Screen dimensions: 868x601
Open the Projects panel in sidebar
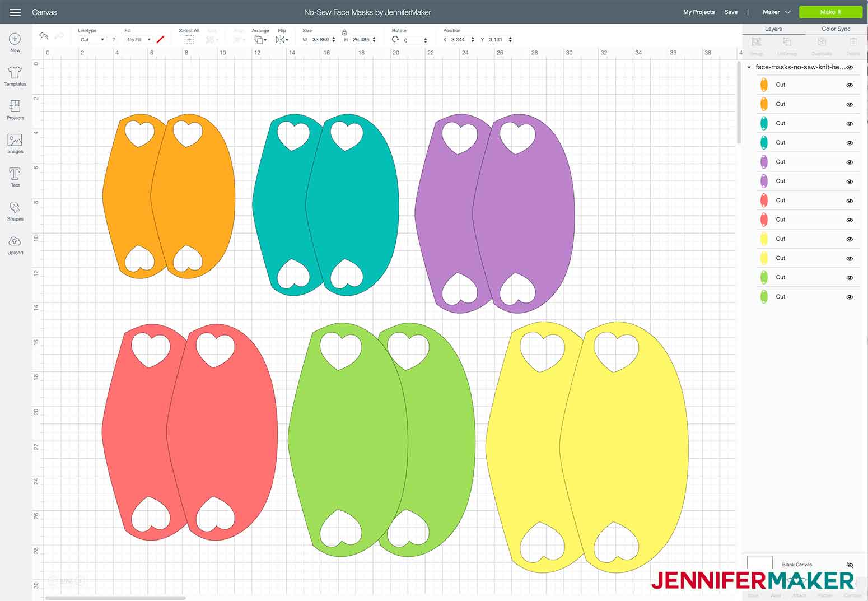coord(15,110)
